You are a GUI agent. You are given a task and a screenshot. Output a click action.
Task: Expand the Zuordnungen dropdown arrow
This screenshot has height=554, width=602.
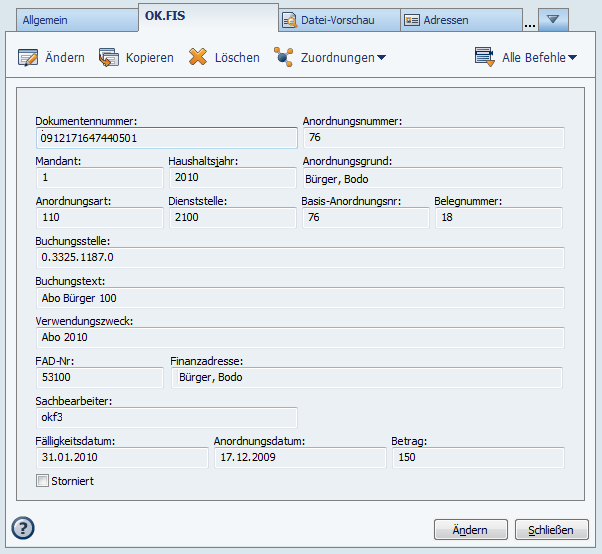pos(381,58)
